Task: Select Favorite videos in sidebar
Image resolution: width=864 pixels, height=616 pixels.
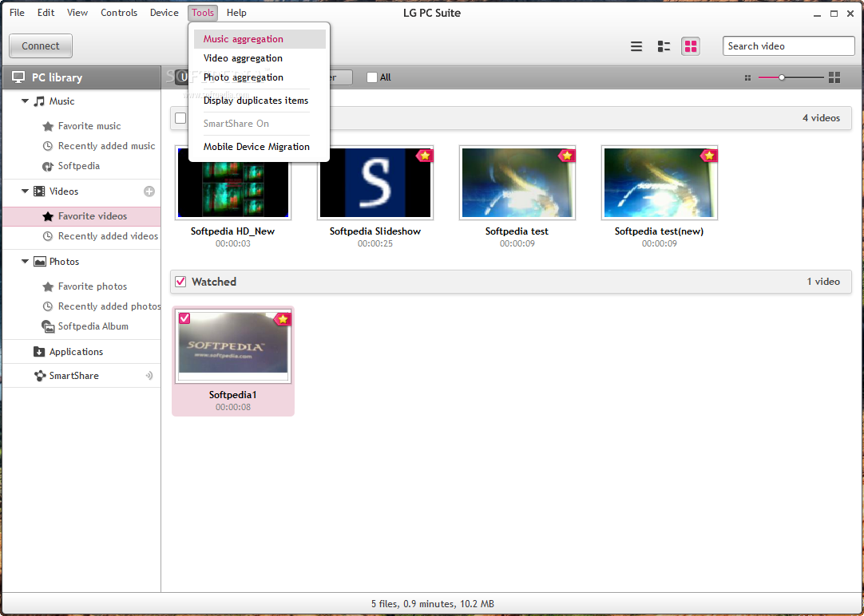Action: (81, 216)
